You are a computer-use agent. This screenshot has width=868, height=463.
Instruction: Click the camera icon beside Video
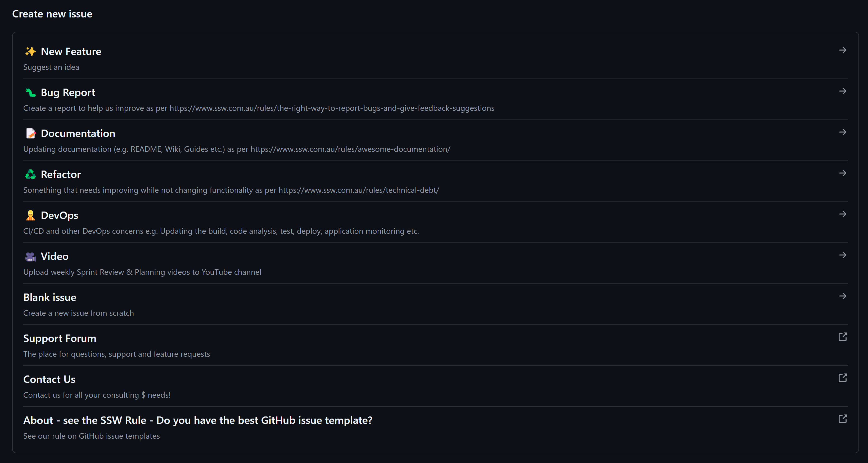30,256
